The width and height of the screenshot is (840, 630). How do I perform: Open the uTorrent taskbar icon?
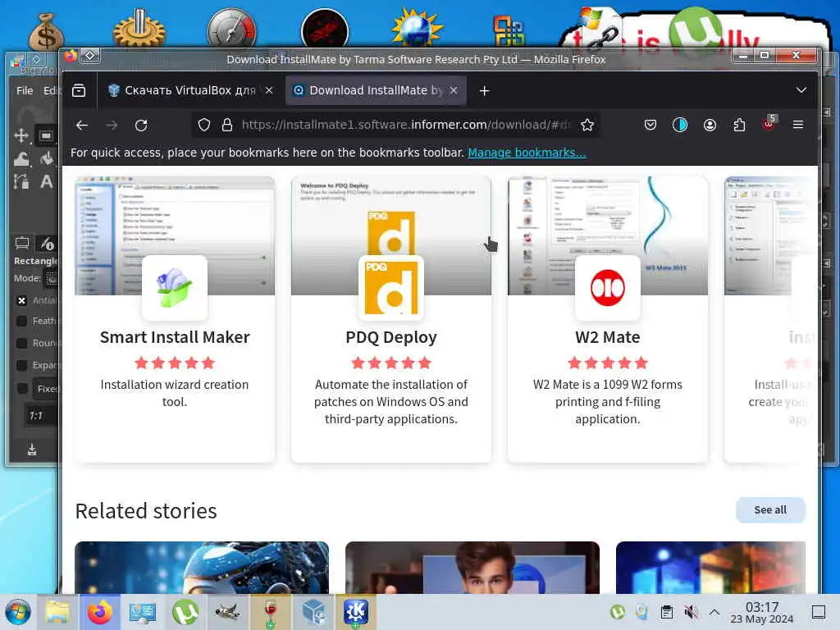pos(185,612)
